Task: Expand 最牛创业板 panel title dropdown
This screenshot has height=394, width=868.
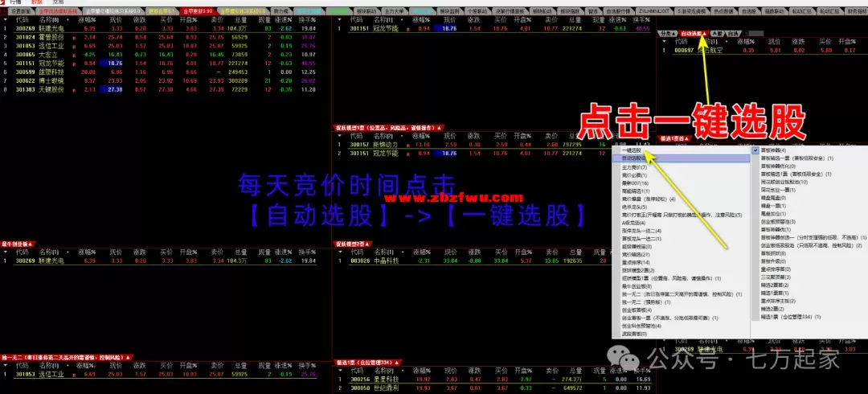Action: (18, 244)
